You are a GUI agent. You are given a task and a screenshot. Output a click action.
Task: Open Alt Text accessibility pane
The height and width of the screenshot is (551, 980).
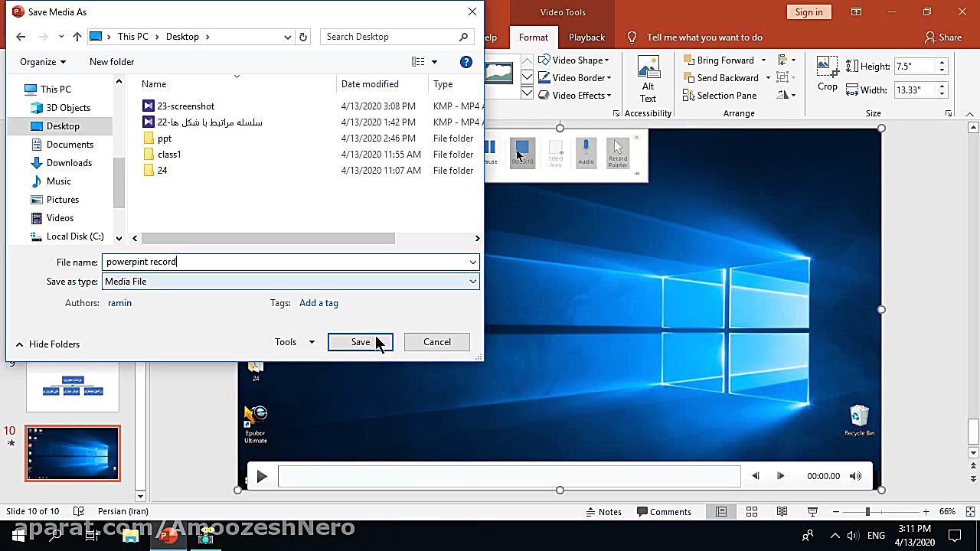coord(648,80)
